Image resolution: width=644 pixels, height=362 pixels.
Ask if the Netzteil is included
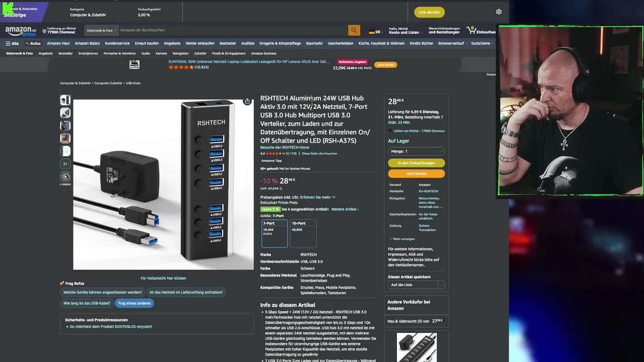coord(186,292)
